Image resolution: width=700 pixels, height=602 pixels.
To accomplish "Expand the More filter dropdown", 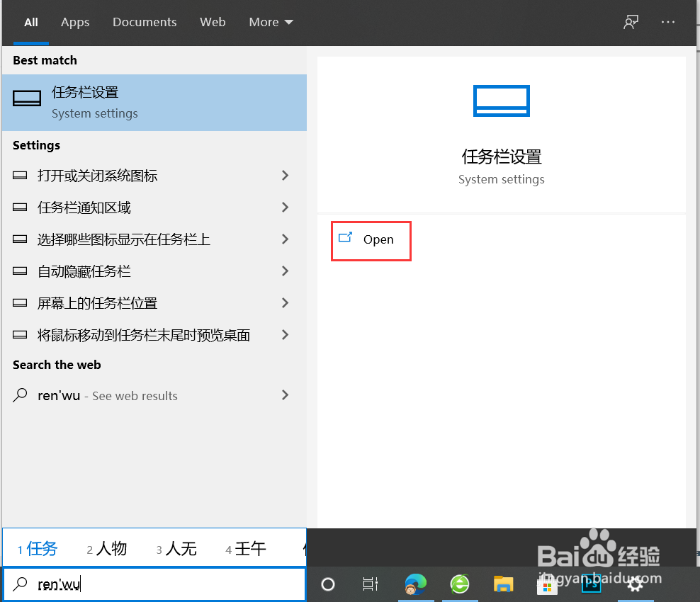I will pyautogui.click(x=270, y=22).
